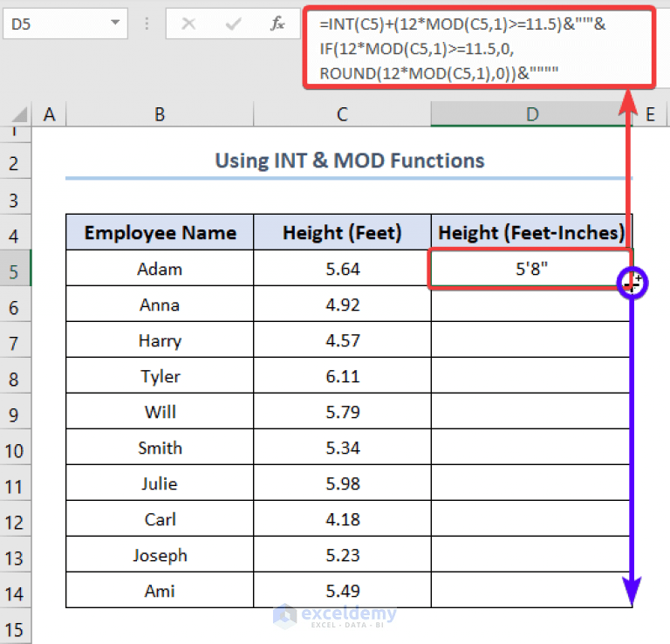
Task: Click the height value 4.57
Action: pyautogui.click(x=342, y=340)
